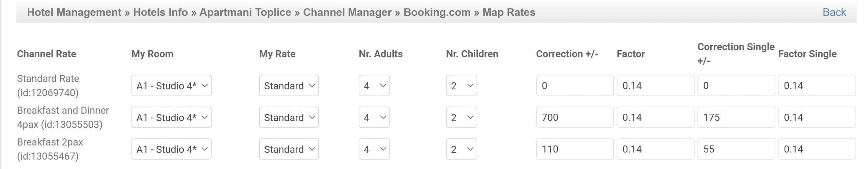Open Nr. Children dropdown for Standard Rate
This screenshot has width=868, height=169.
pos(461,86)
